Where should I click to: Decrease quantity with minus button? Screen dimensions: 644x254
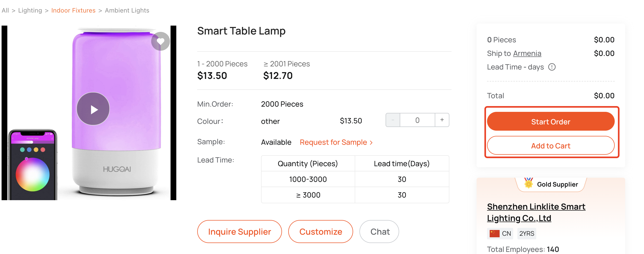pos(393,120)
